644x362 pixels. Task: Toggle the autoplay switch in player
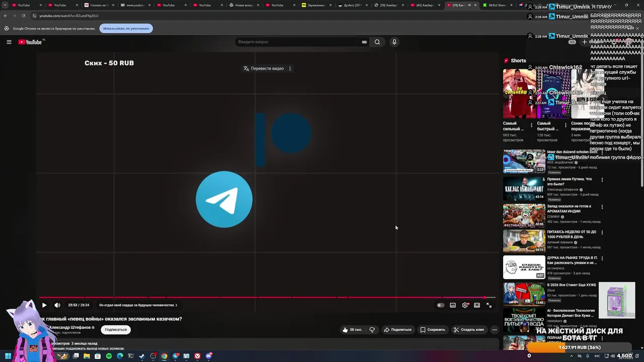[441, 305]
